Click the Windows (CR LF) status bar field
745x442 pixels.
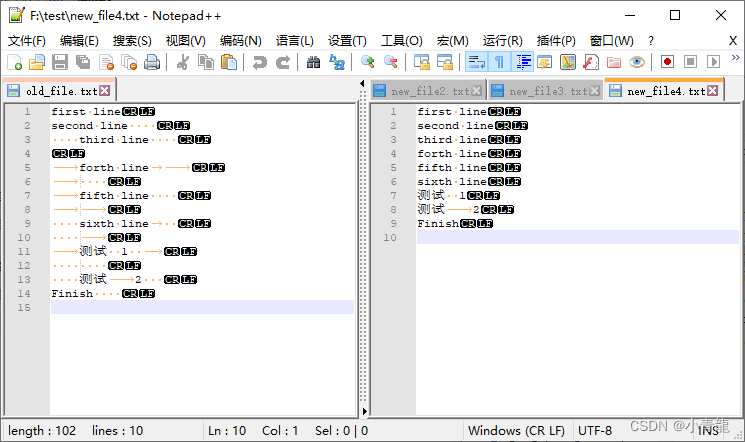click(x=516, y=431)
